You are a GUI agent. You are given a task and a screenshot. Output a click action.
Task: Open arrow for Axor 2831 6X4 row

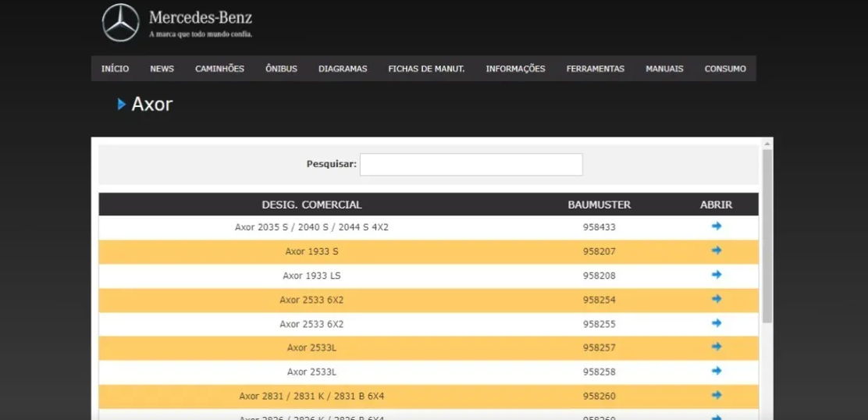pos(717,396)
